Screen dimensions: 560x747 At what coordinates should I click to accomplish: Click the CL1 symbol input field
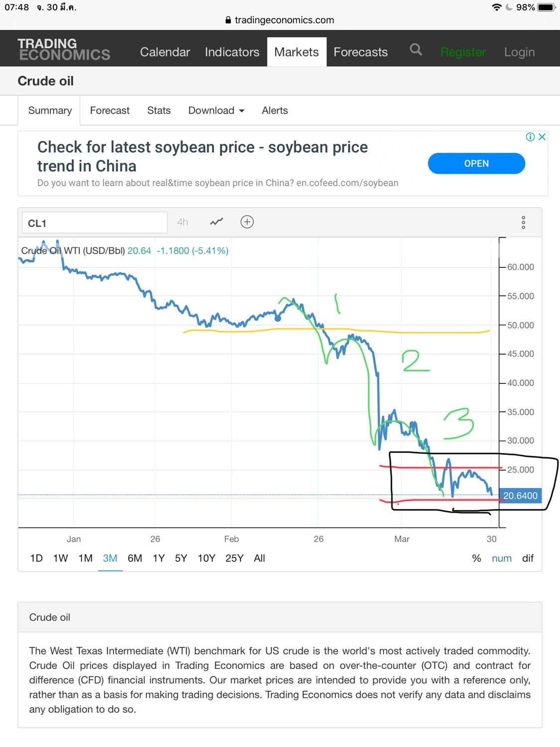coord(95,223)
